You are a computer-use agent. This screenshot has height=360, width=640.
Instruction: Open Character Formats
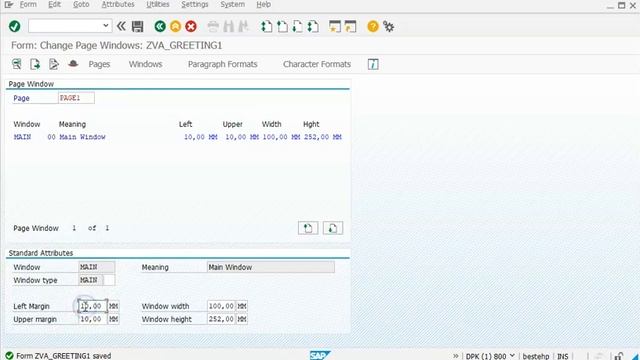coord(317,64)
